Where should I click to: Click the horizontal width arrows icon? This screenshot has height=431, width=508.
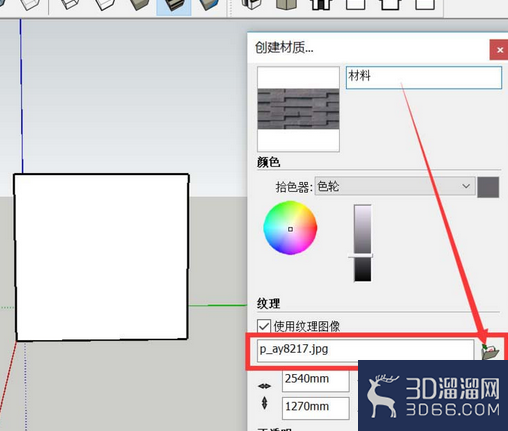point(265,386)
